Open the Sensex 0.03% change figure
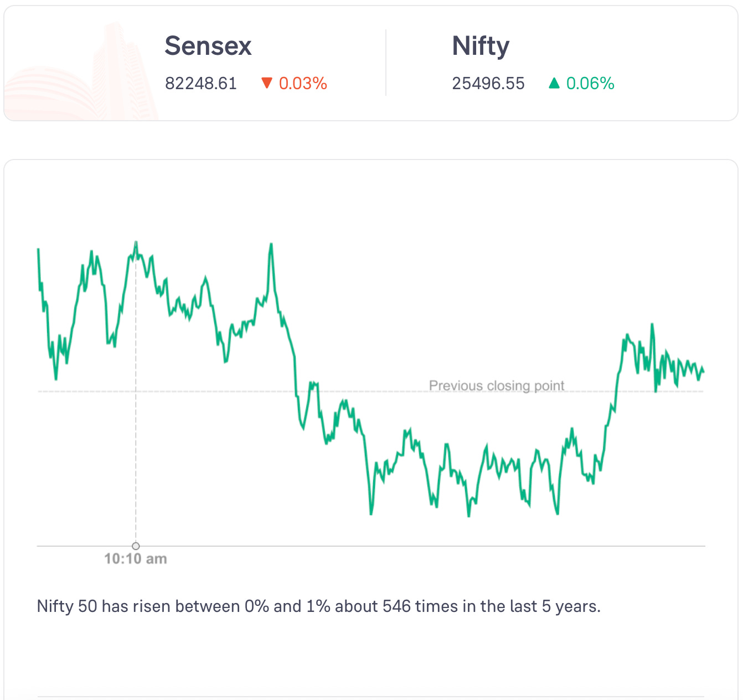 303,84
